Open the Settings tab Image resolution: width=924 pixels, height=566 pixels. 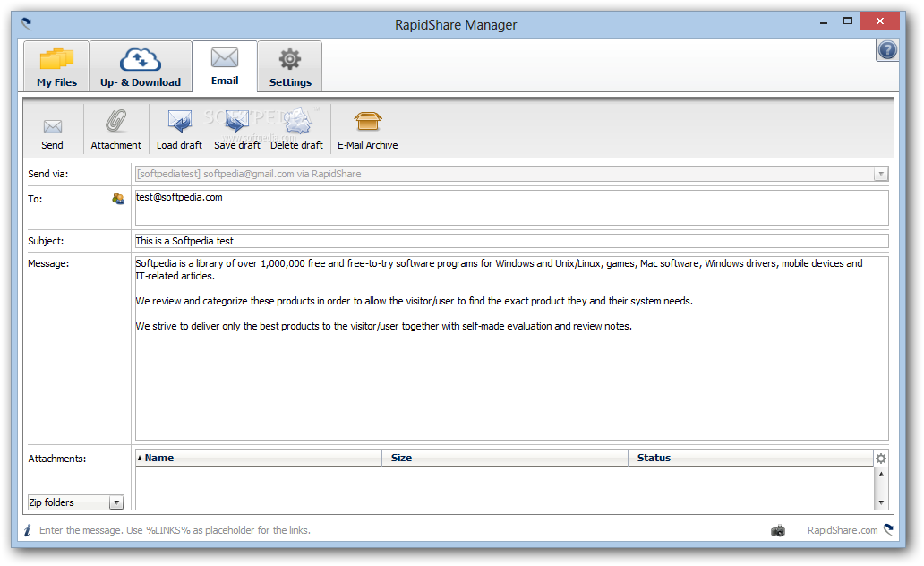290,66
